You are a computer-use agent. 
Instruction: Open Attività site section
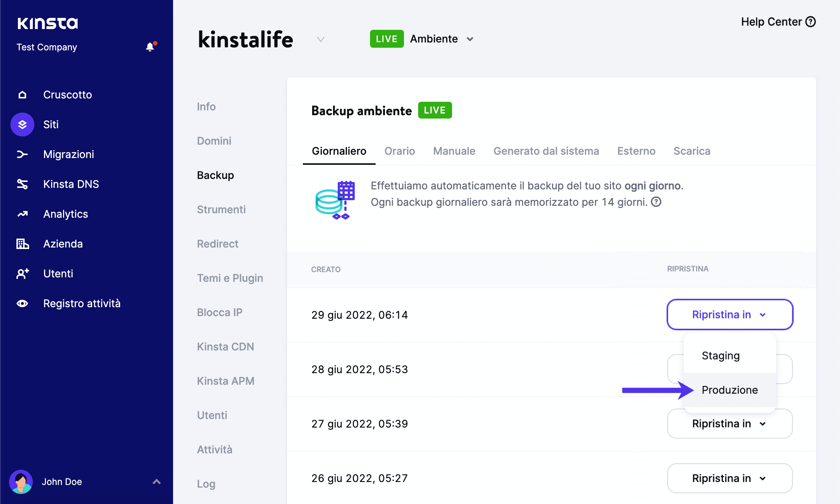pos(214,450)
